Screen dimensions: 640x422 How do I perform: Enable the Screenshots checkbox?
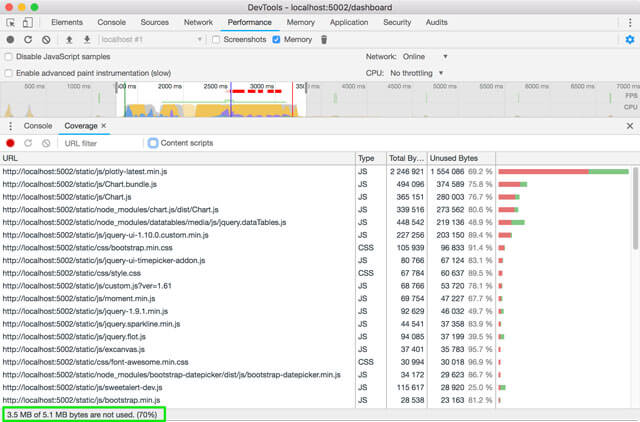coord(216,40)
